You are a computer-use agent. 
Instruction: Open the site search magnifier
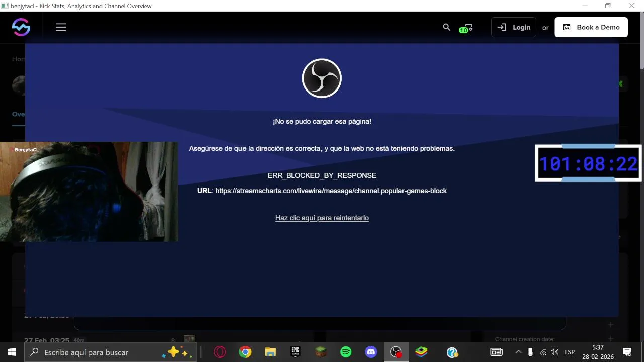pos(446,27)
